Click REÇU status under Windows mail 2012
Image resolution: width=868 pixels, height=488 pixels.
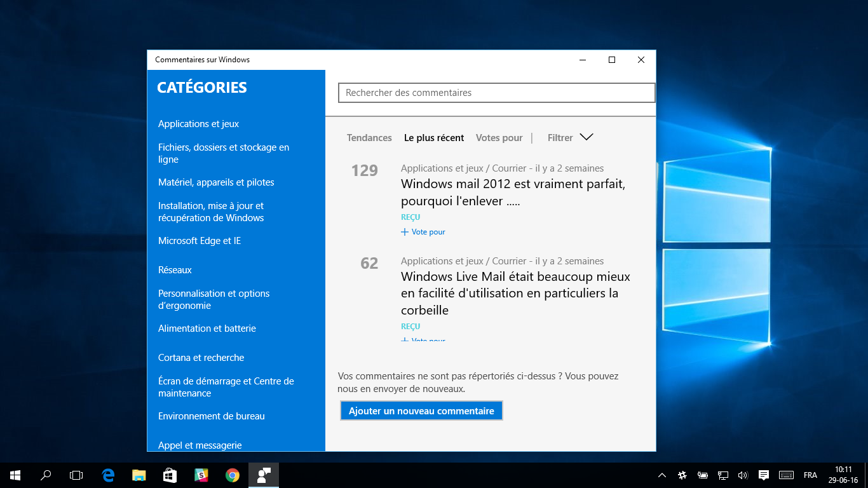coord(410,217)
